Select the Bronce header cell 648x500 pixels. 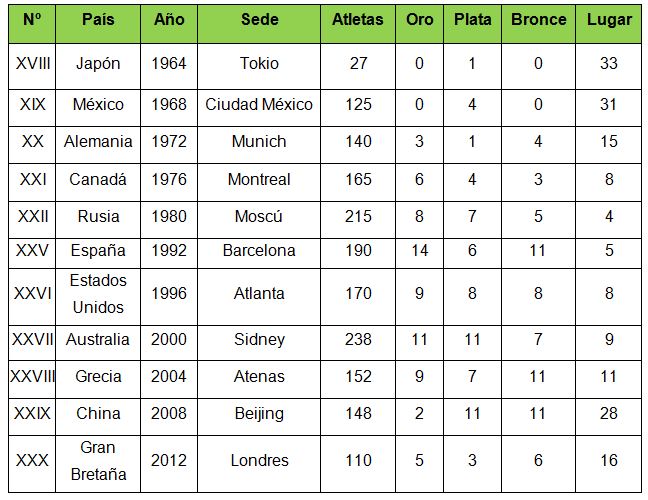click(x=538, y=24)
